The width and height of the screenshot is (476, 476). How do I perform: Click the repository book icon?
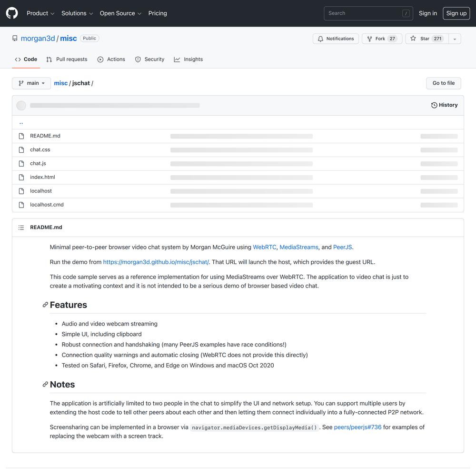pos(15,38)
